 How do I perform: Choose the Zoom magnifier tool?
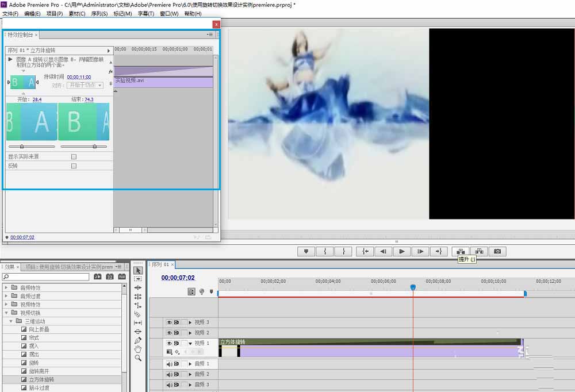click(x=138, y=358)
